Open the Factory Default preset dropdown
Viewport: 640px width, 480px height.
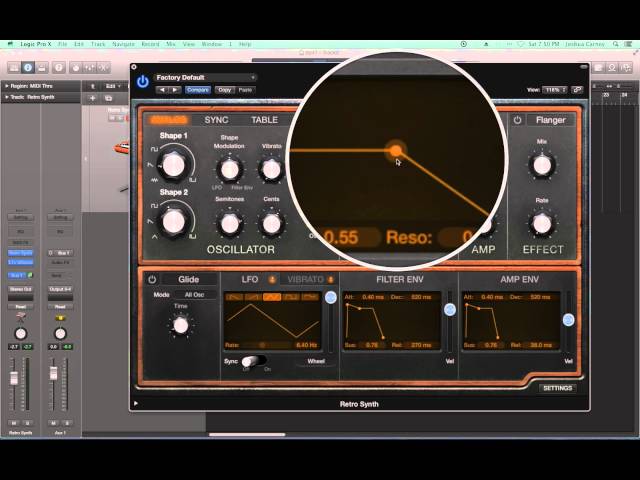point(205,78)
